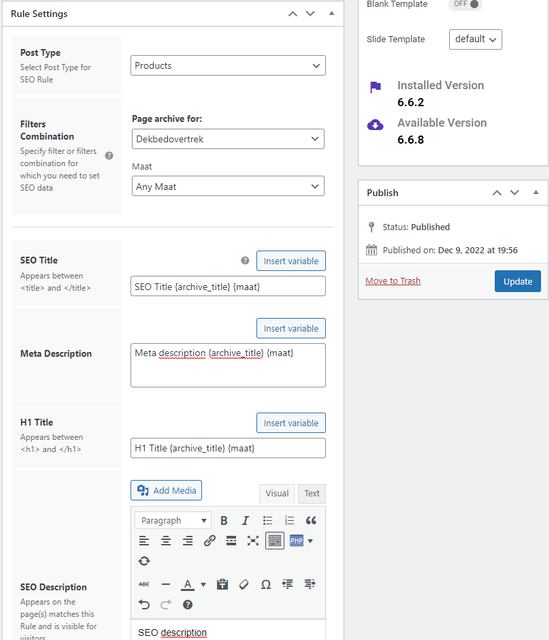Image resolution: width=549 pixels, height=640 pixels.
Task: Open the Omega special character picker
Action: [266, 584]
